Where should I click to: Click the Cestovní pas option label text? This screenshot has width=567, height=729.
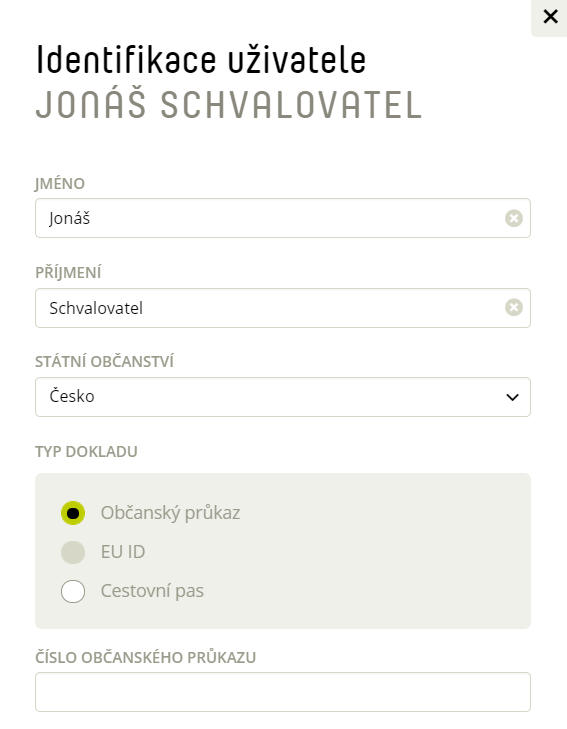point(152,591)
